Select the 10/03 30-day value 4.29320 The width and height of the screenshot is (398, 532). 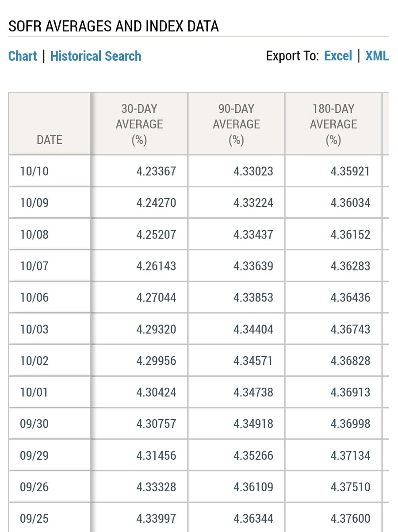click(x=156, y=329)
